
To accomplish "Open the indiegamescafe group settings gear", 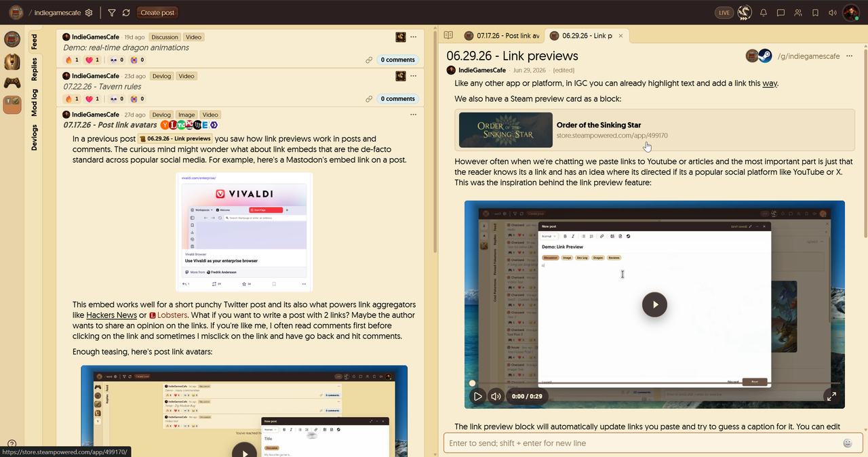I will (89, 12).
